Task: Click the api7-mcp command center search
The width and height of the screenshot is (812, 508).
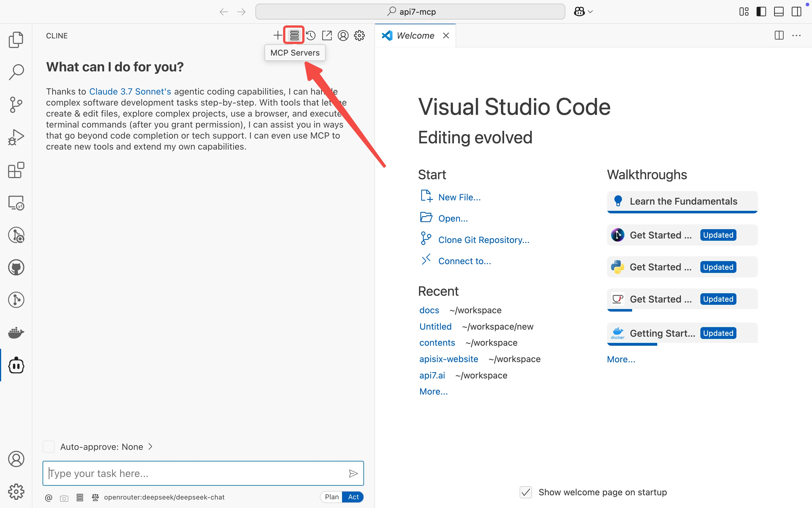Action: [x=410, y=12]
